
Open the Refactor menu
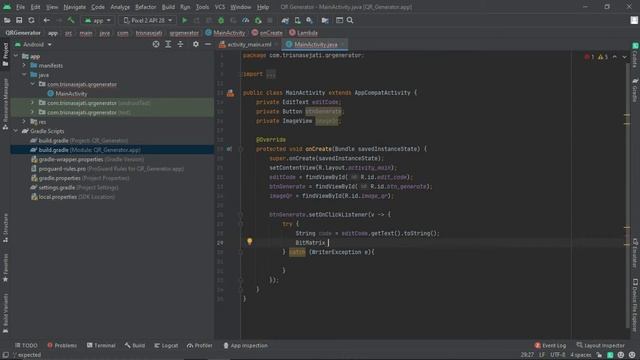click(x=146, y=7)
